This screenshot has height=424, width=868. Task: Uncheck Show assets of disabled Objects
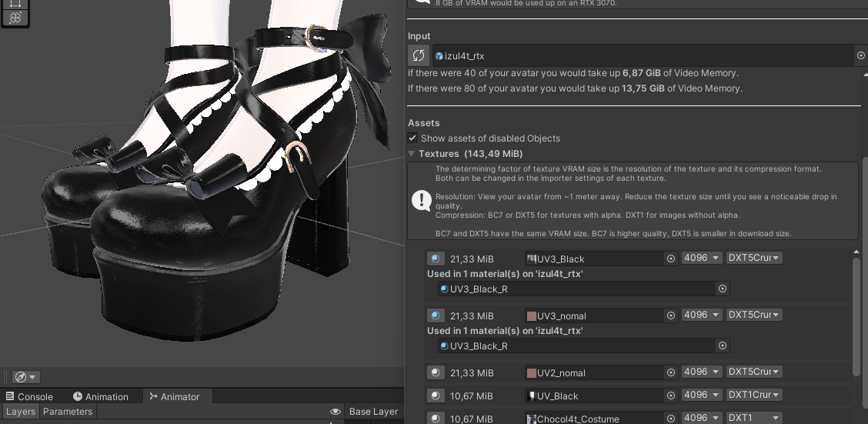[x=413, y=139]
